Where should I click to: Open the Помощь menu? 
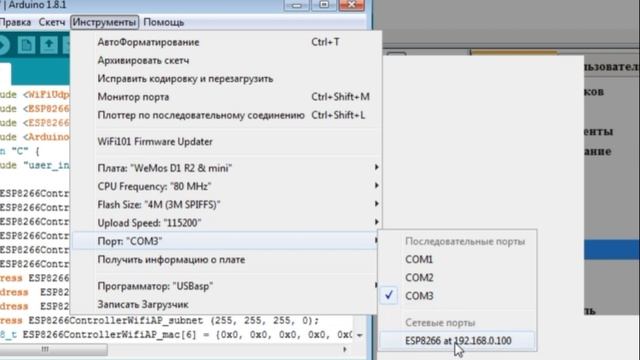(x=164, y=22)
